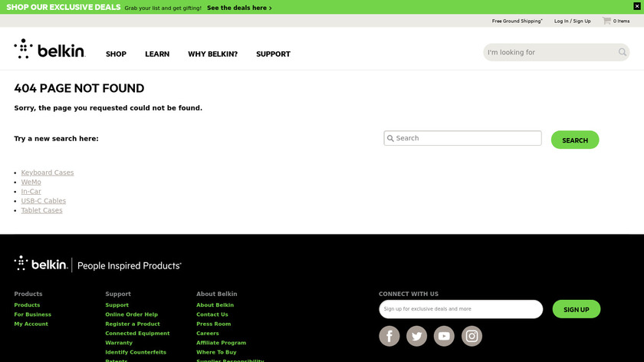Open the In-Car link
This screenshot has height=362, width=644.
pos(31,192)
